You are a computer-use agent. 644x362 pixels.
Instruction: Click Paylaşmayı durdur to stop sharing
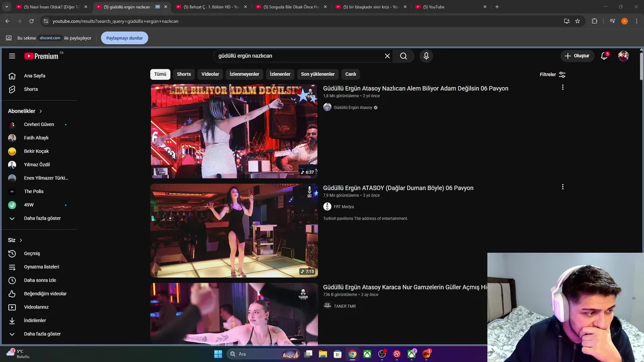tap(124, 38)
